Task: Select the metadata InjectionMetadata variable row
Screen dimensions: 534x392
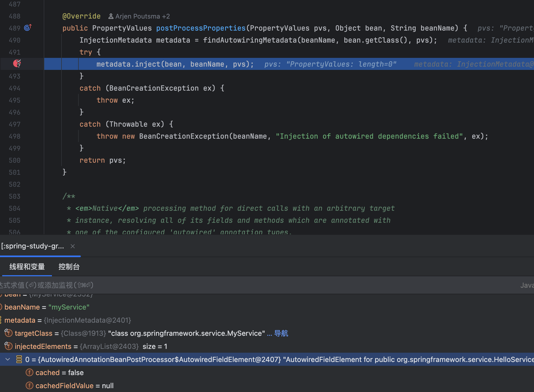Action: tap(68, 320)
